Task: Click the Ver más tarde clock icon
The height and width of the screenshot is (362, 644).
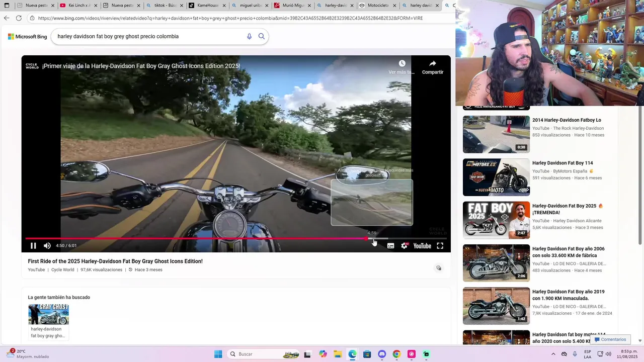Action: point(402,63)
